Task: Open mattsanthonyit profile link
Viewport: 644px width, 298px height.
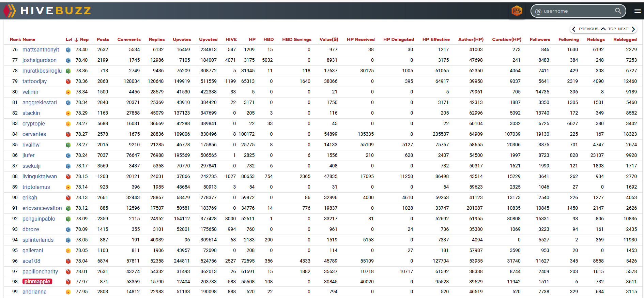Action: (x=41, y=50)
